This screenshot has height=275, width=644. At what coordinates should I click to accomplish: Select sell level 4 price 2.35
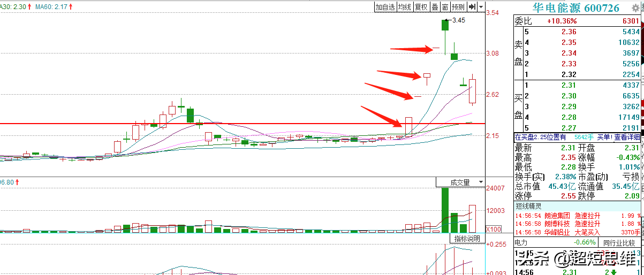pos(569,42)
